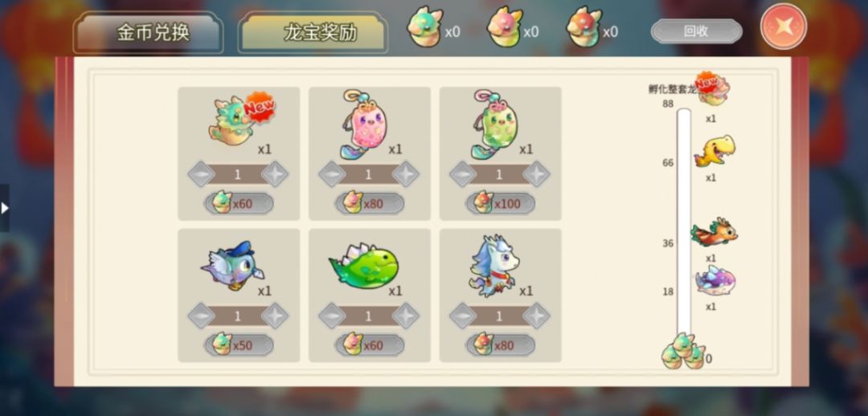Select the green dragon charm reward
The width and height of the screenshot is (868, 416).
[495, 124]
